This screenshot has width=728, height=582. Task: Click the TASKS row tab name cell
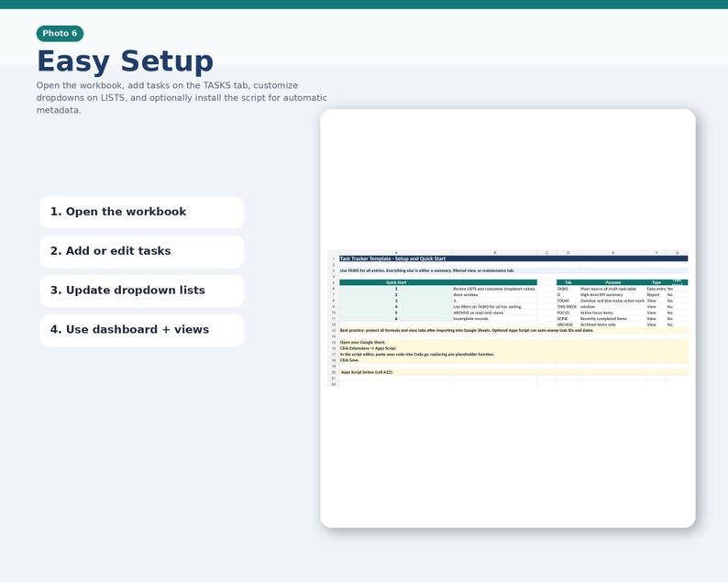[568, 289]
